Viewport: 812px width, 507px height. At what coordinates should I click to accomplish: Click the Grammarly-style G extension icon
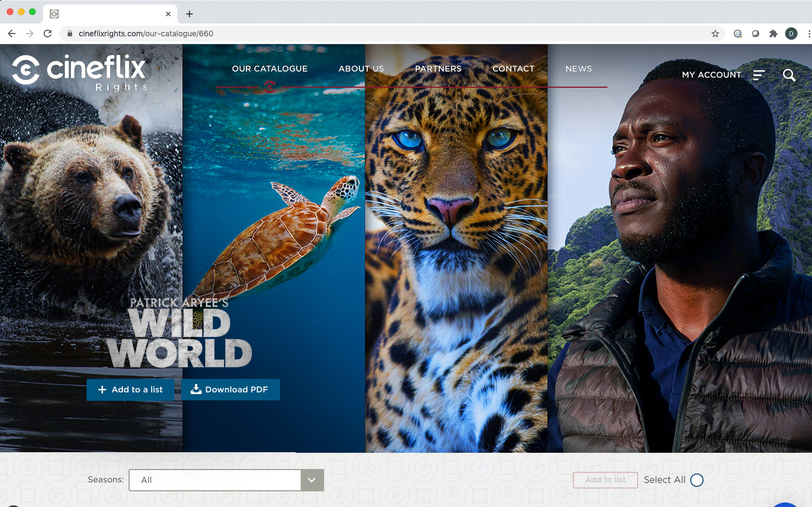click(x=738, y=34)
